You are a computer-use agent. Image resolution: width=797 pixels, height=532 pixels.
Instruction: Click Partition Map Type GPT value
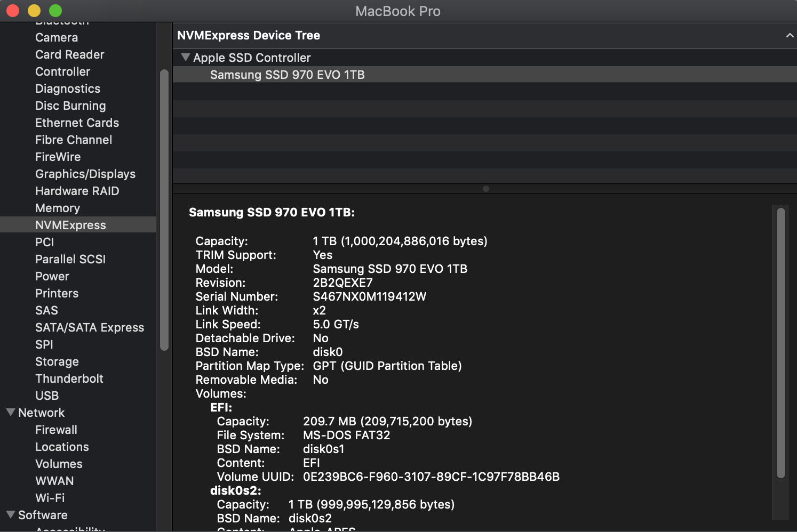pyautogui.click(x=387, y=366)
